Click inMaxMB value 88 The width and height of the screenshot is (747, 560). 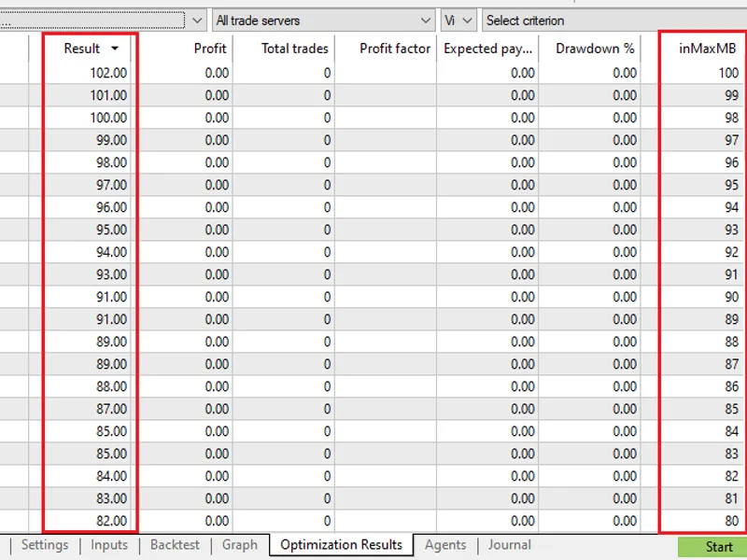(732, 342)
